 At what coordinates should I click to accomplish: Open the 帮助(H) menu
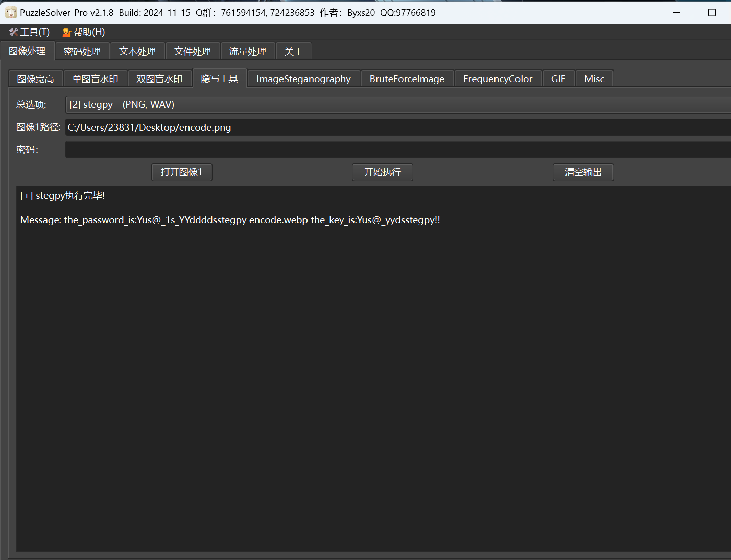pos(83,32)
